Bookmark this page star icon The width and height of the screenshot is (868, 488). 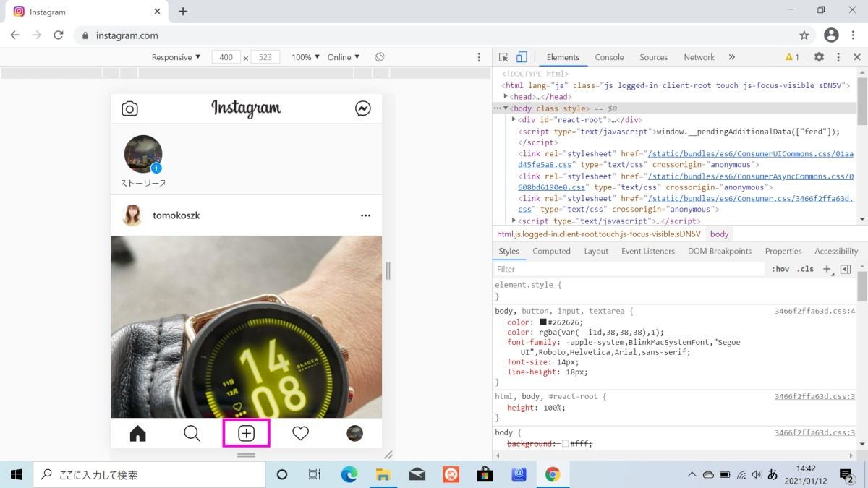click(x=804, y=35)
